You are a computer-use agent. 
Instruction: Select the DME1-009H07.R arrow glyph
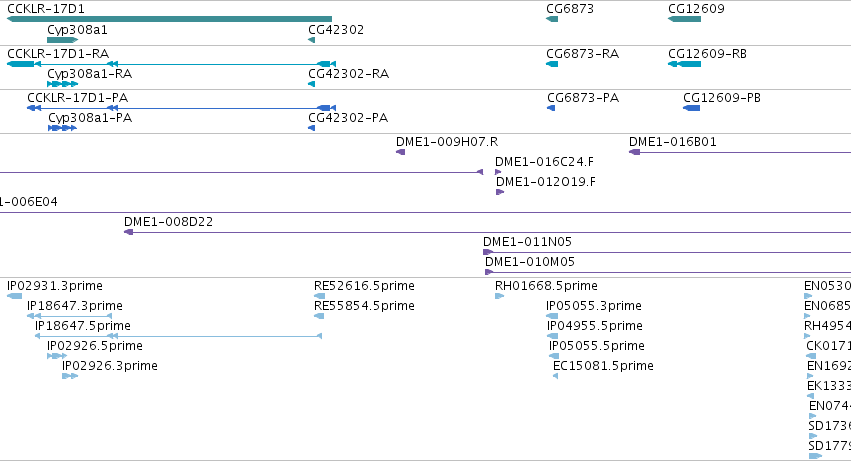(401, 152)
